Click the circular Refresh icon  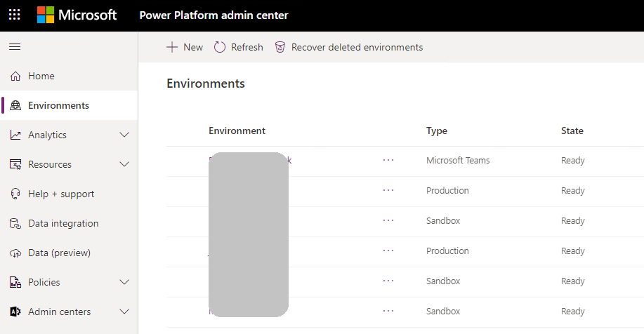[220, 47]
